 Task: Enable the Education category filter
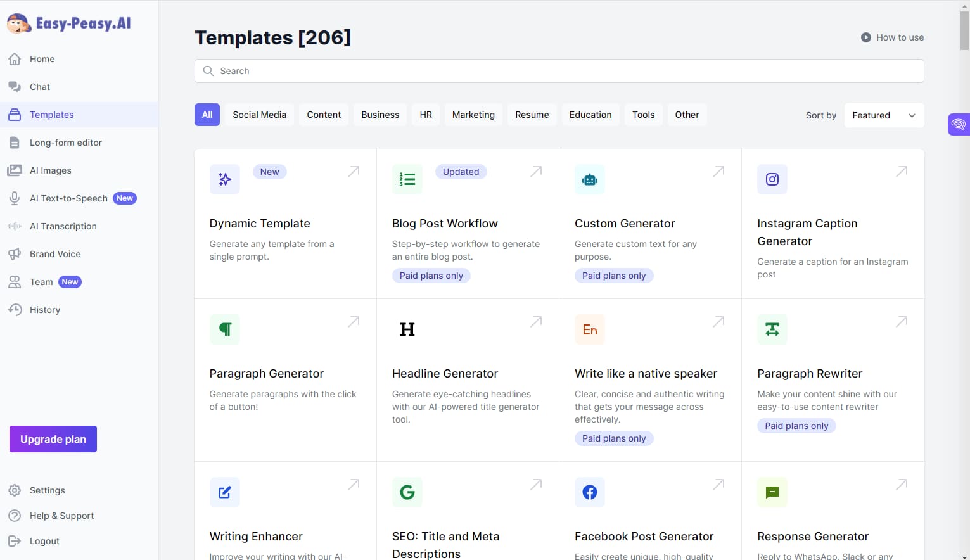[590, 115]
